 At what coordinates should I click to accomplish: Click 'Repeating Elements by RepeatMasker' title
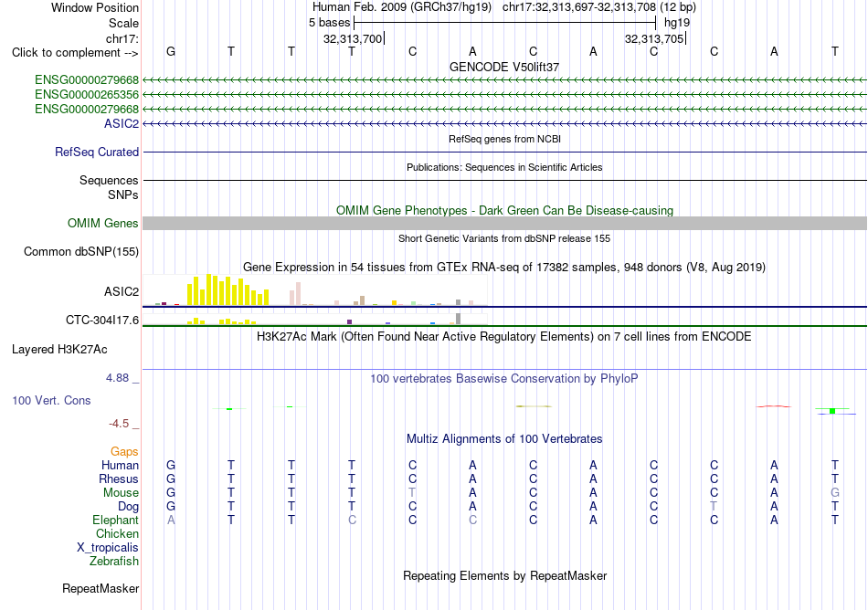pos(504,575)
